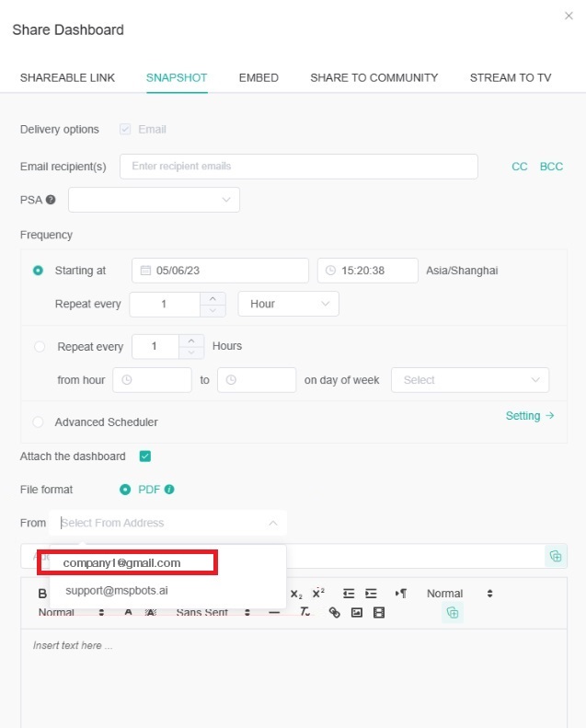Click the insert video icon in editor toolbar
The height and width of the screenshot is (728, 586).
pyautogui.click(x=379, y=613)
